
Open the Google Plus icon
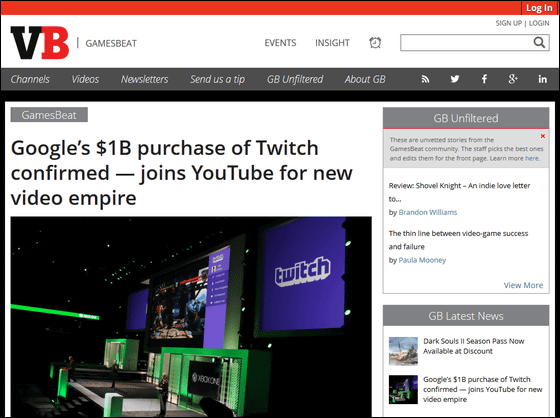pyautogui.click(x=513, y=79)
